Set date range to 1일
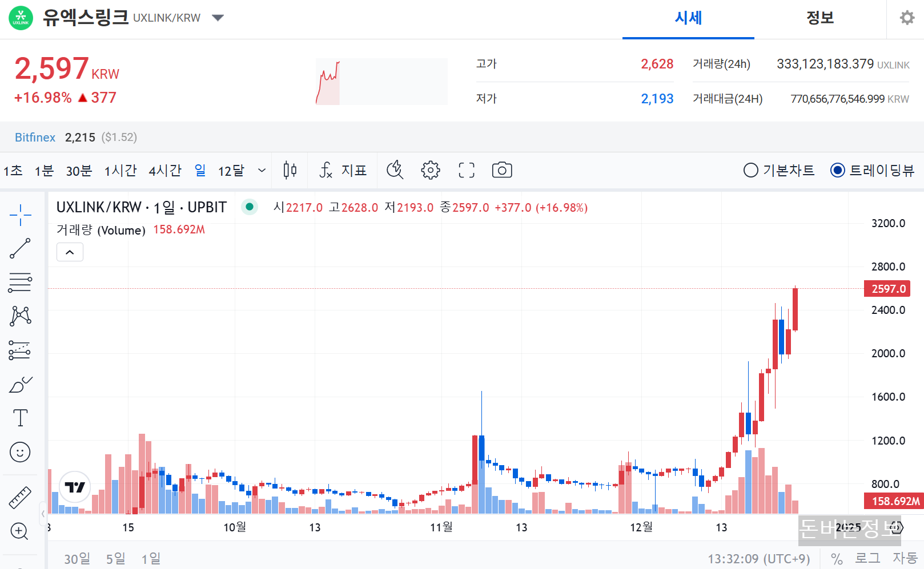Viewport: 924px width, 569px height. pos(151,558)
